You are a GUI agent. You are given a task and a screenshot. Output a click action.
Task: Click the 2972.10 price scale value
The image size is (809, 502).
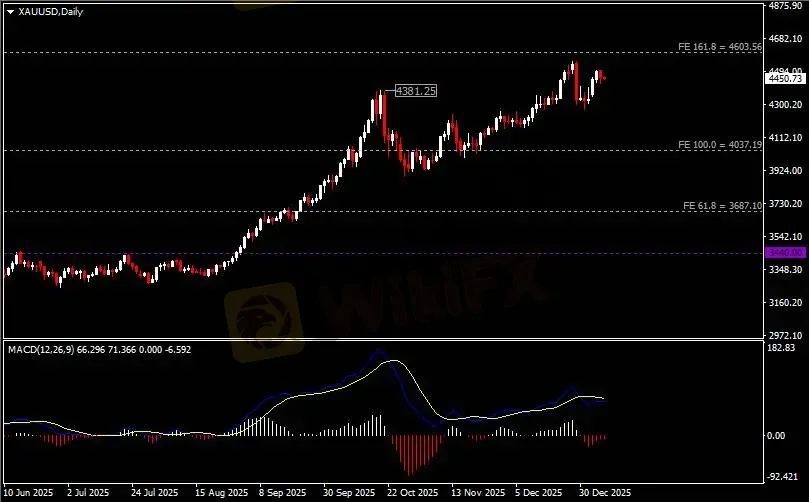pos(785,336)
